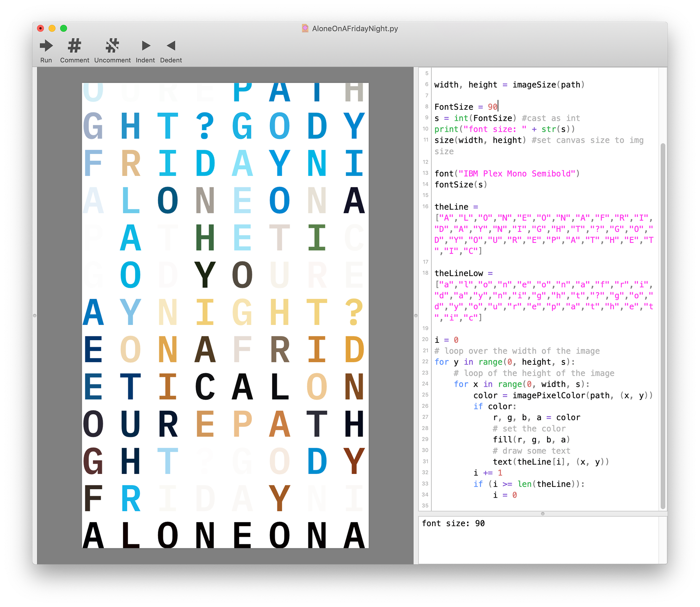The width and height of the screenshot is (700, 607).
Task: Click the rendered letter canvas preview
Action: click(225, 316)
